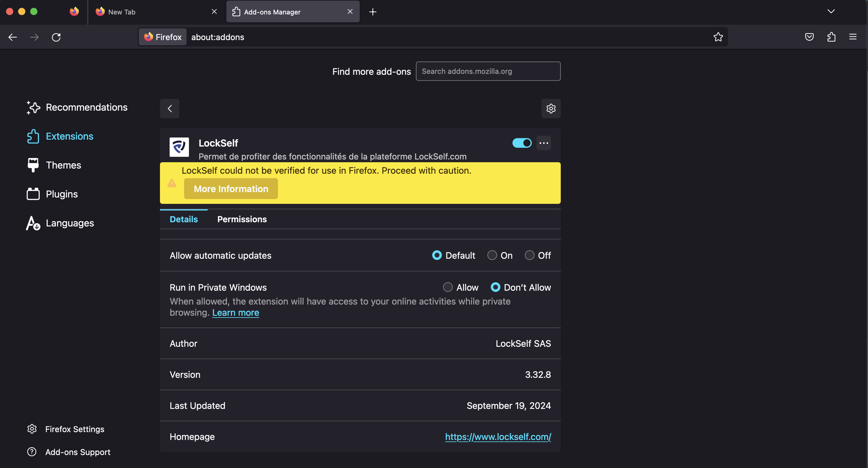Screen dimensions: 868x468
Task: Click the September 19, 2024 date
Action: [509, 406]
